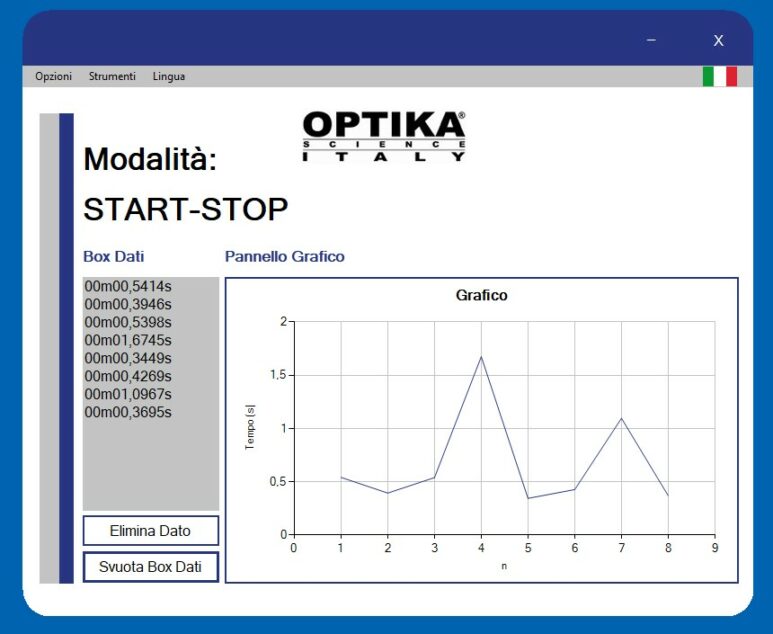Pick the 00m01,6745s measurement in the list
The width and height of the screenshot is (773, 634).
(128, 340)
